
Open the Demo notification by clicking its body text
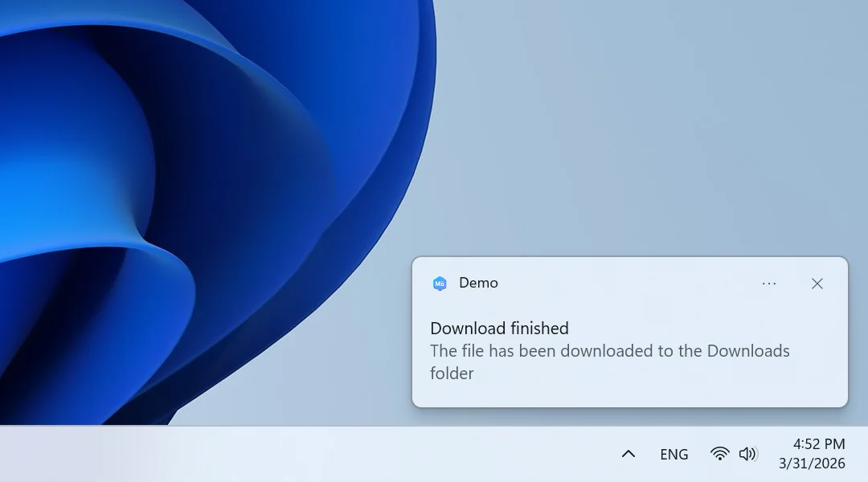(610, 351)
